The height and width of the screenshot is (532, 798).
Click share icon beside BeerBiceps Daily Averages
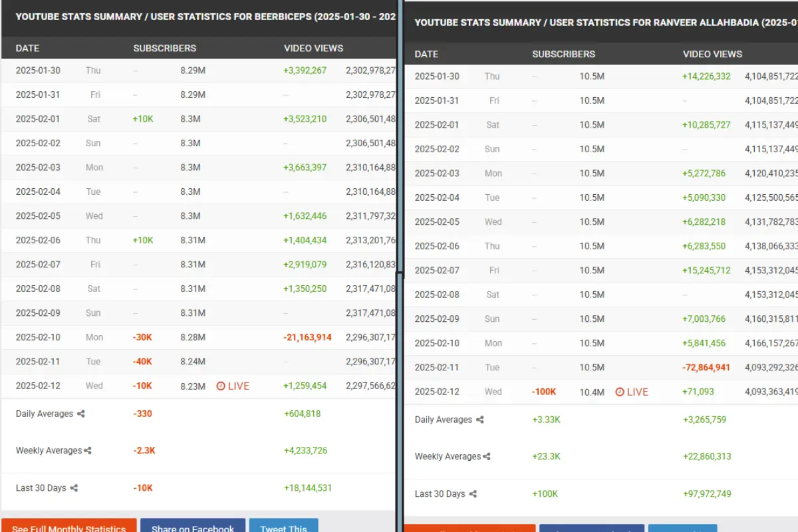81,414
